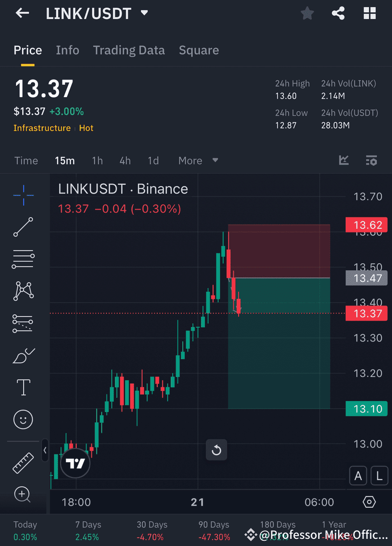Screen dimensions: 392x546
Task: Tap the refresh chart button
Action: pyautogui.click(x=216, y=450)
